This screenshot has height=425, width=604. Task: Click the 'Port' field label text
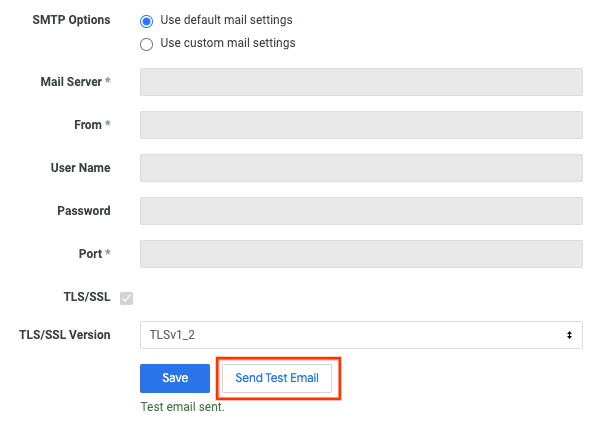(90, 254)
